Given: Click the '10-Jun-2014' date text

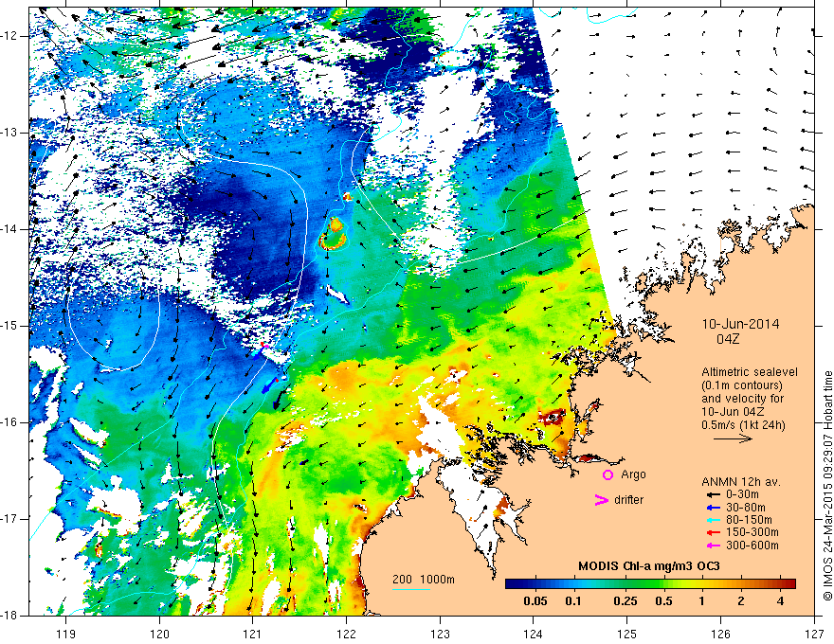Looking at the screenshot, I should pos(740,324).
